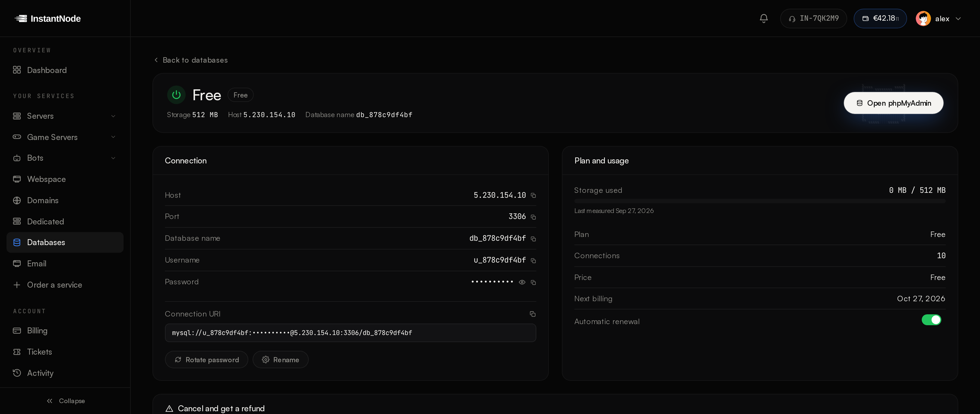Click Rotate password button
The width and height of the screenshot is (980, 414).
206,360
